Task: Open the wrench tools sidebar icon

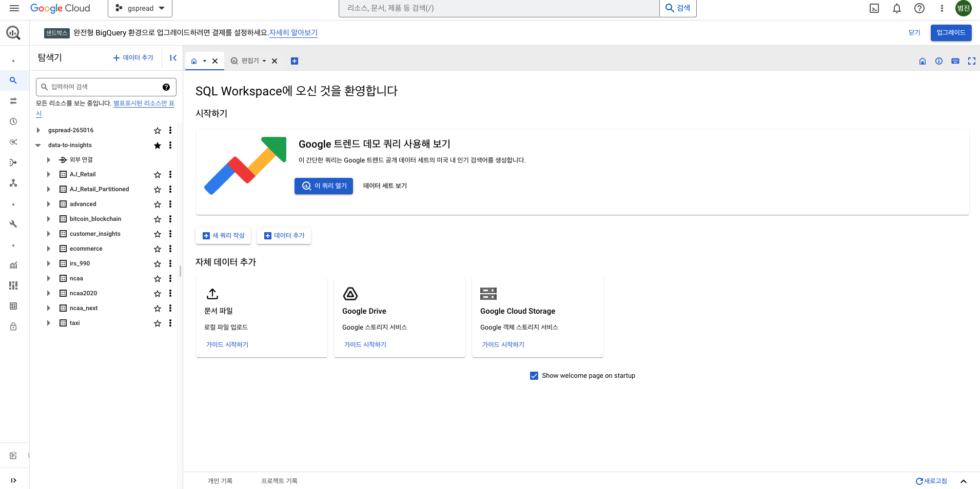Action: pyautogui.click(x=13, y=224)
